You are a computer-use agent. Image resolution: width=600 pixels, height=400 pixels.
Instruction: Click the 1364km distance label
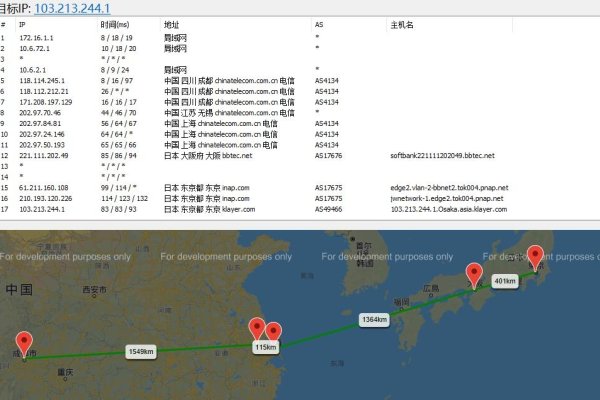click(374, 320)
